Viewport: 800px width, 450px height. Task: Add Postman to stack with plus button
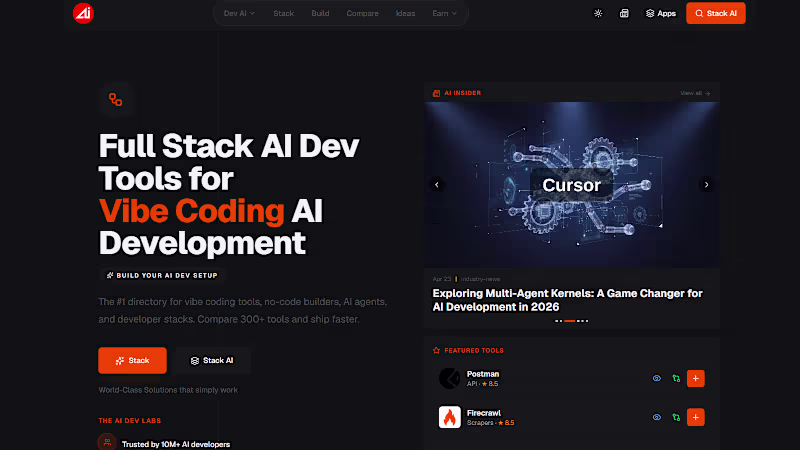[695, 379]
